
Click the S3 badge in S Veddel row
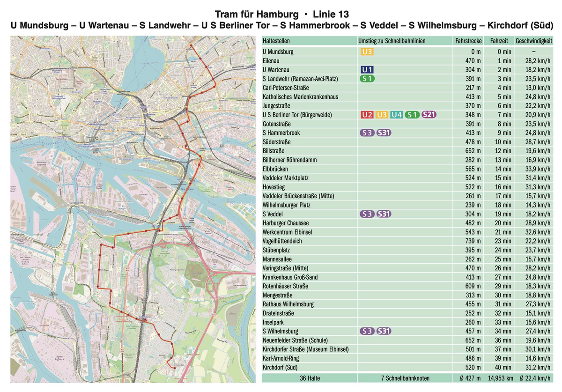367,214
